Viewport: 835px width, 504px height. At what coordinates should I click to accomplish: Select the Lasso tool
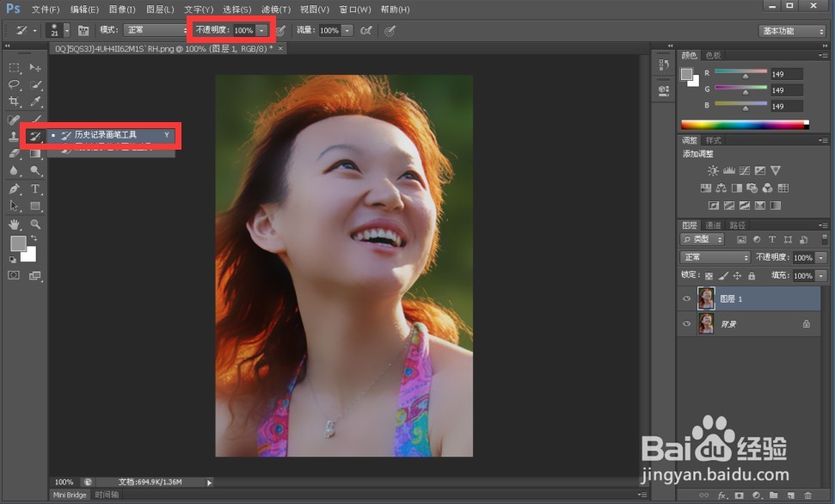(x=14, y=84)
